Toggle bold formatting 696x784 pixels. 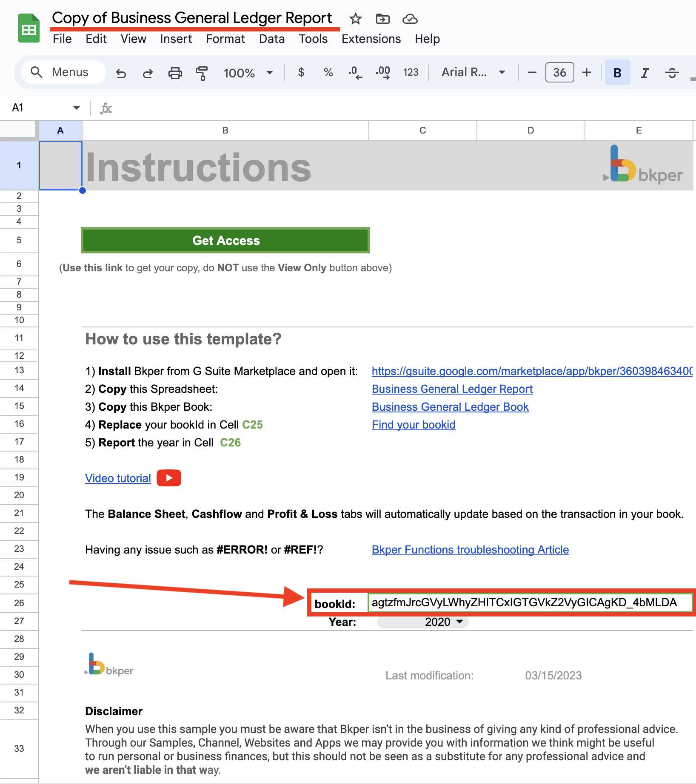(616, 72)
